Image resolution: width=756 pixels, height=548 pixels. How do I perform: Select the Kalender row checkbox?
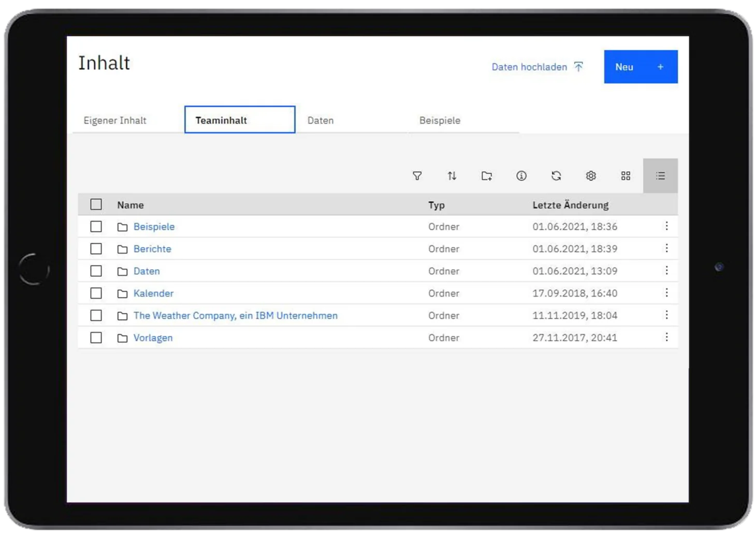[x=96, y=293]
